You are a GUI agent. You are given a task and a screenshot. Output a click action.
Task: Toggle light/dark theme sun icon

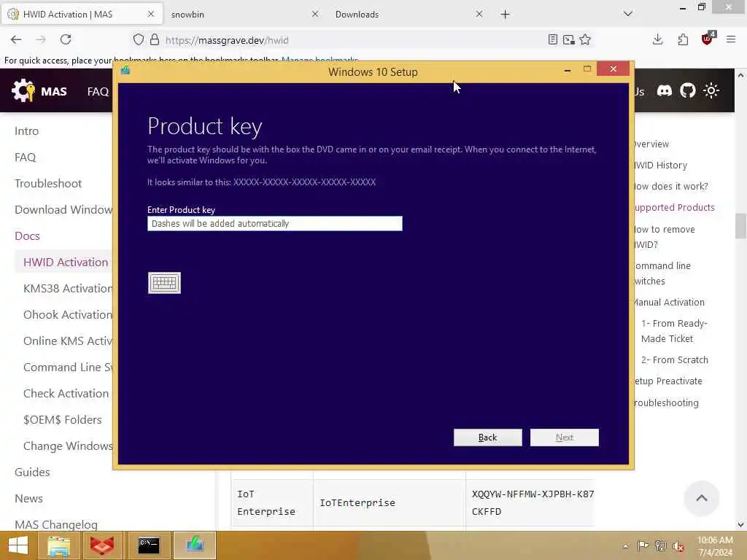[x=711, y=90]
